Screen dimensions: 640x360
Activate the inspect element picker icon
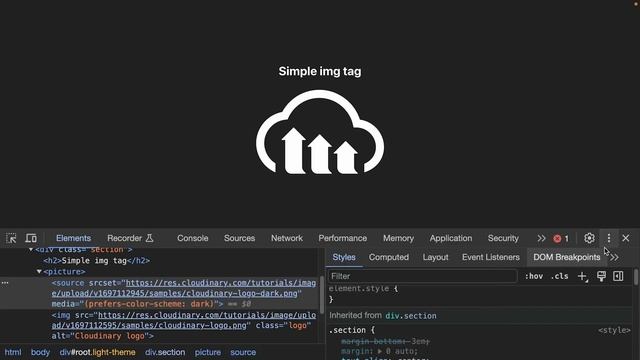pos(11,238)
